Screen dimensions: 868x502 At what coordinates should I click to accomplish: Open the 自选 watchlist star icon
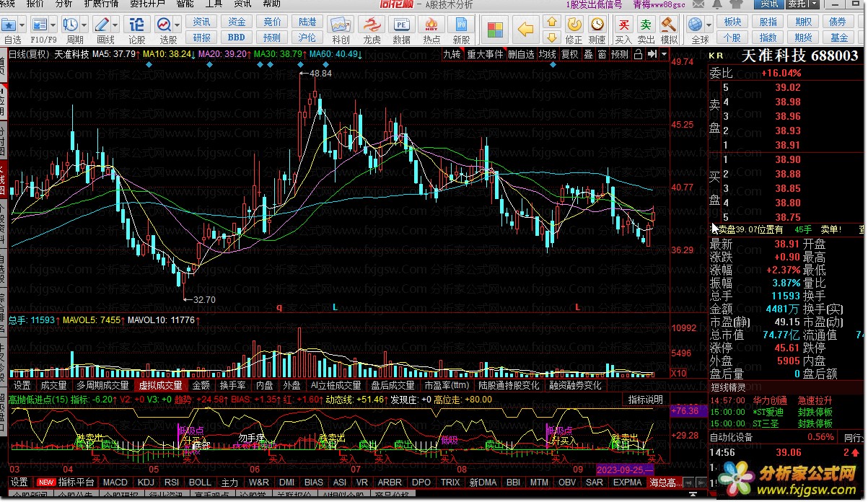point(10,25)
